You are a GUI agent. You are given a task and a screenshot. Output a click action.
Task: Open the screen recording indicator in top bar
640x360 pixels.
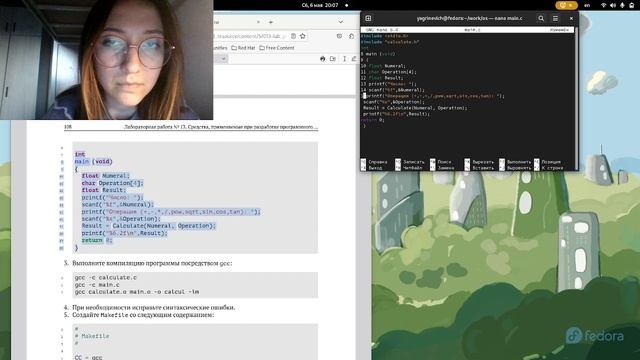coord(566,5)
